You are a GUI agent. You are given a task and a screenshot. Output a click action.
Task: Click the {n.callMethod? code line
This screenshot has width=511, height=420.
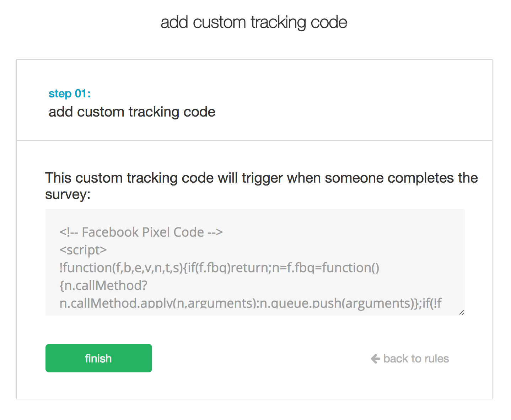pos(103,285)
